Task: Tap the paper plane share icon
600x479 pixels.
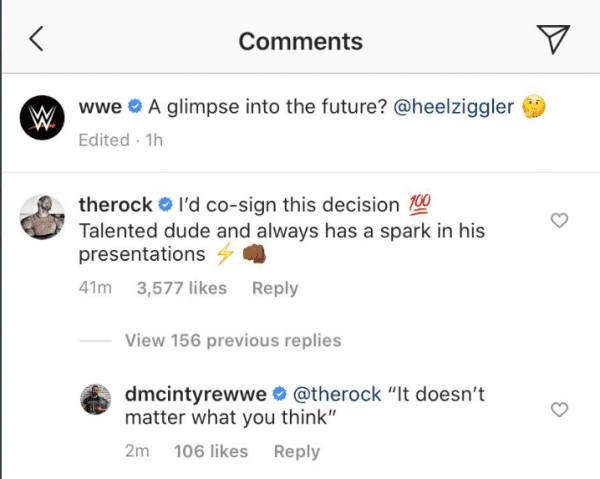Action: 553,39
